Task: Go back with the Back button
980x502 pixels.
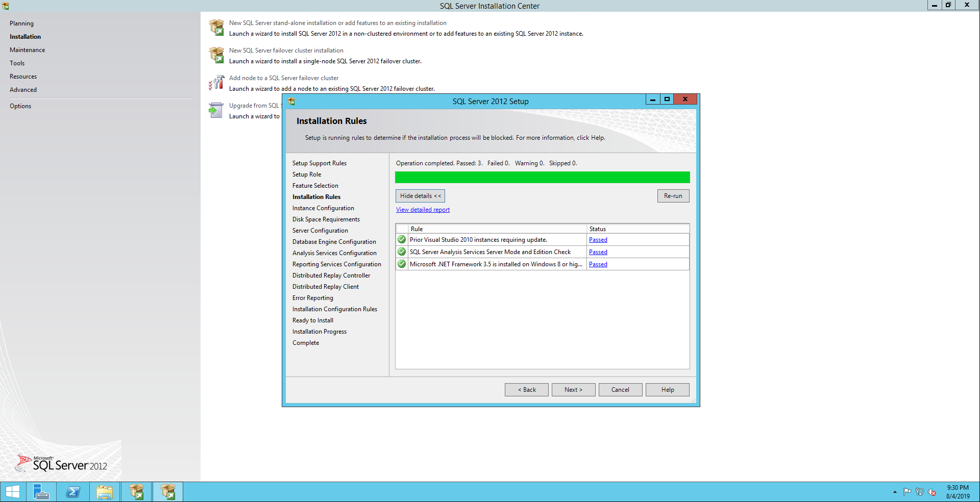Action: pyautogui.click(x=526, y=390)
